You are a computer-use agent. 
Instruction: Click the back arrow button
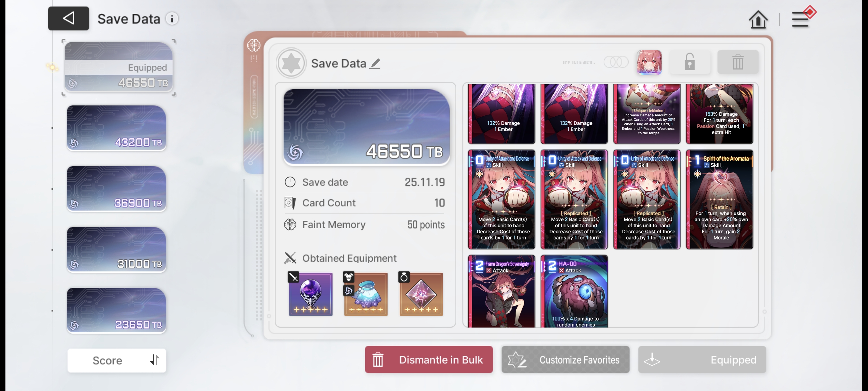click(68, 18)
